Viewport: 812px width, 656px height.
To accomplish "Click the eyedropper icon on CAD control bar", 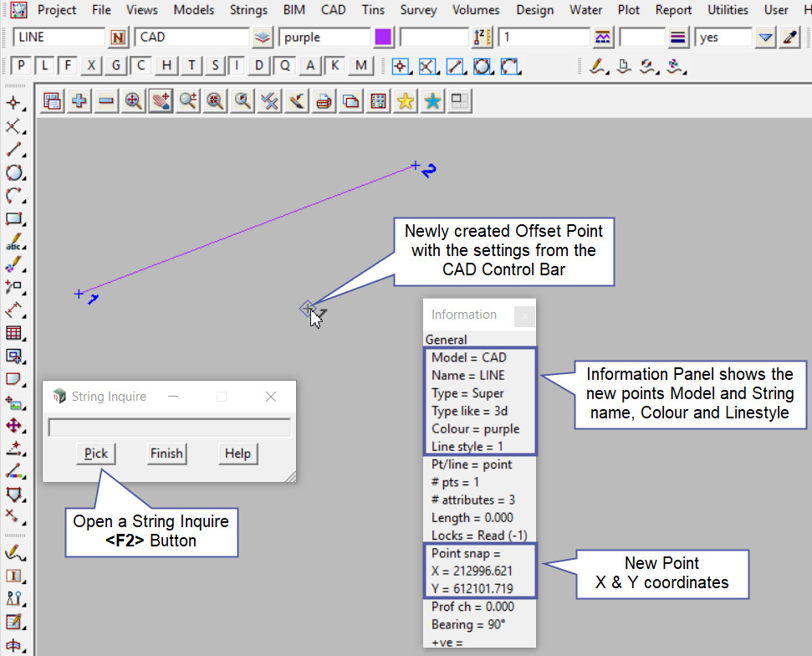I will pyautogui.click(x=789, y=38).
